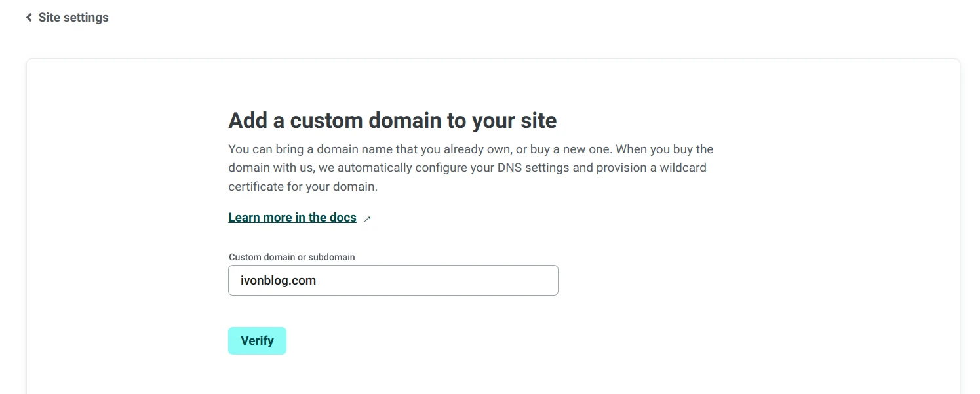This screenshot has width=980, height=394.
Task: Click the word 'docs' in the link
Action: [343, 218]
